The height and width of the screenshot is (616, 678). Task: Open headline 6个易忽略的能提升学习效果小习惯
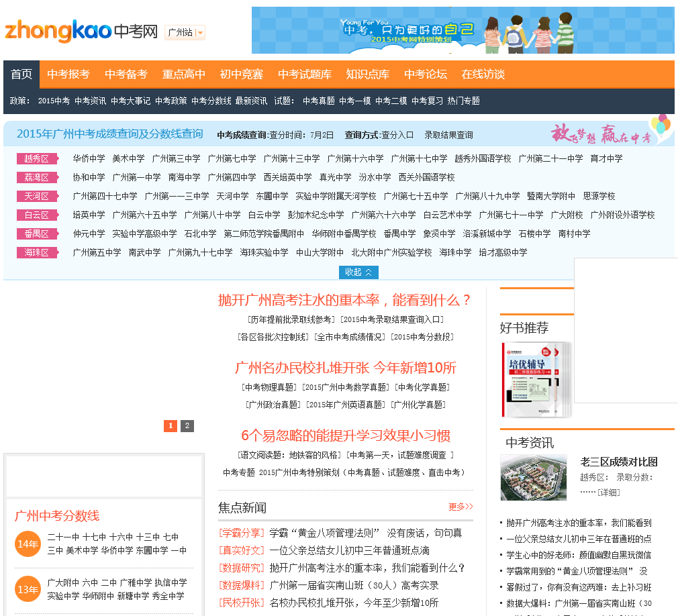pyautogui.click(x=346, y=435)
